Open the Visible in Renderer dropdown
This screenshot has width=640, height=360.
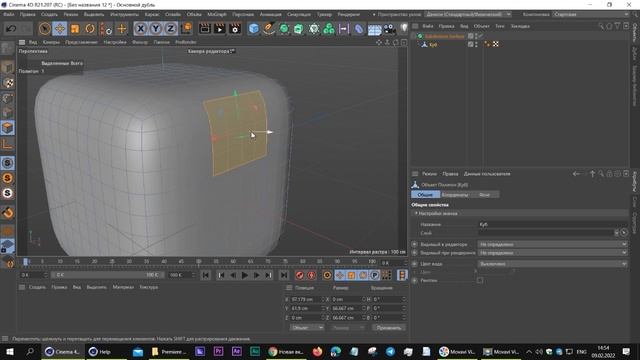point(553,253)
